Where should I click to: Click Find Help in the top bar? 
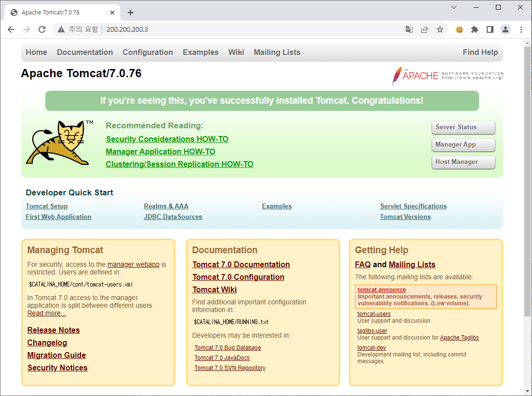point(480,52)
